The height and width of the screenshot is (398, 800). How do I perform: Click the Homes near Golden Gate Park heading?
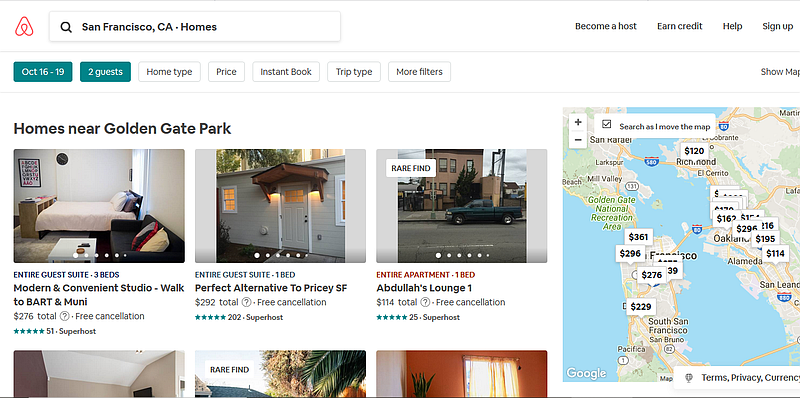(x=122, y=129)
